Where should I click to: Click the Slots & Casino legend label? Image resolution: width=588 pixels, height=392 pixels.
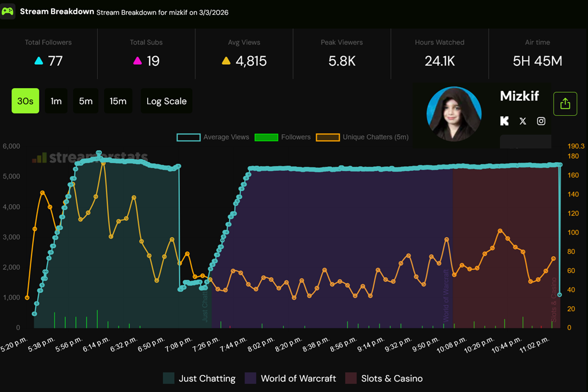click(391, 378)
